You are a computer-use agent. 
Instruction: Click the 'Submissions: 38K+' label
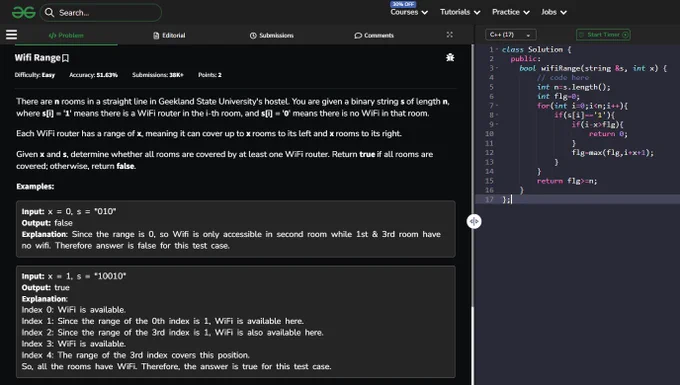(x=158, y=75)
